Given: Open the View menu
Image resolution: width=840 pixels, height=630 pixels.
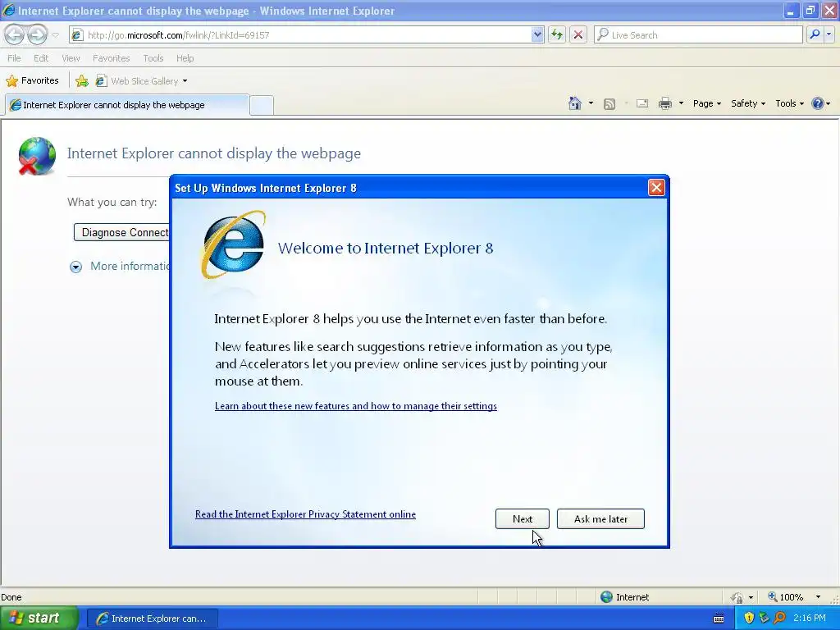Looking at the screenshot, I should click(x=71, y=58).
